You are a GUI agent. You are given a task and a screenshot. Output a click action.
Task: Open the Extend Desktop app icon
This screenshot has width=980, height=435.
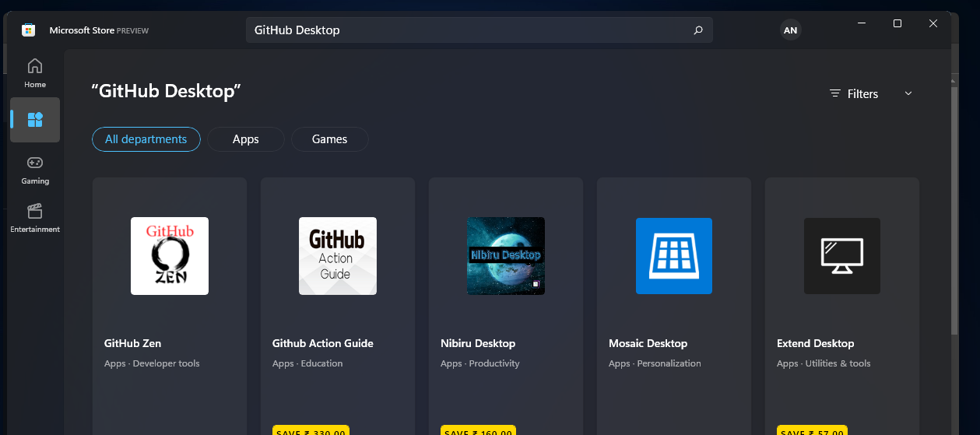842,256
